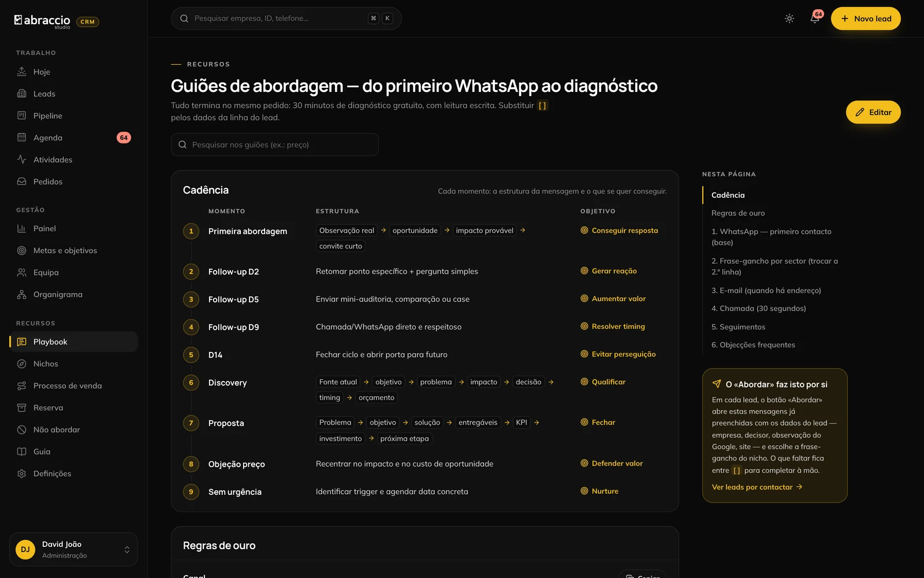Click the Nichos compass icon

(x=22, y=364)
